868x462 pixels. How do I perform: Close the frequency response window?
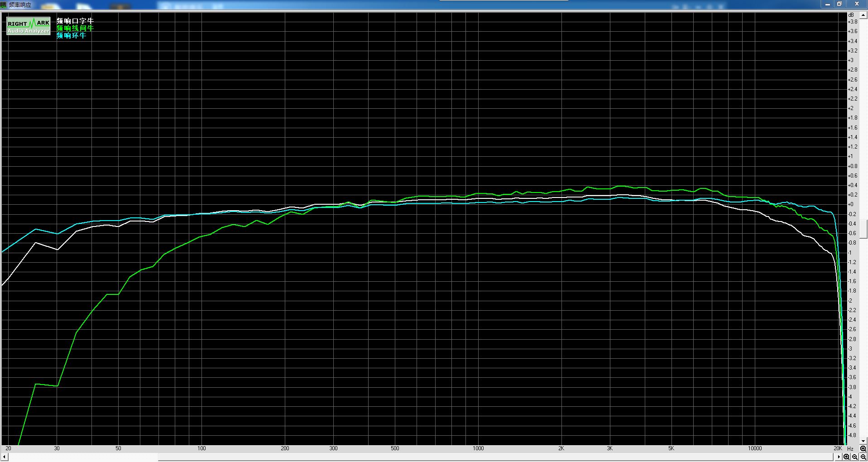857,4
